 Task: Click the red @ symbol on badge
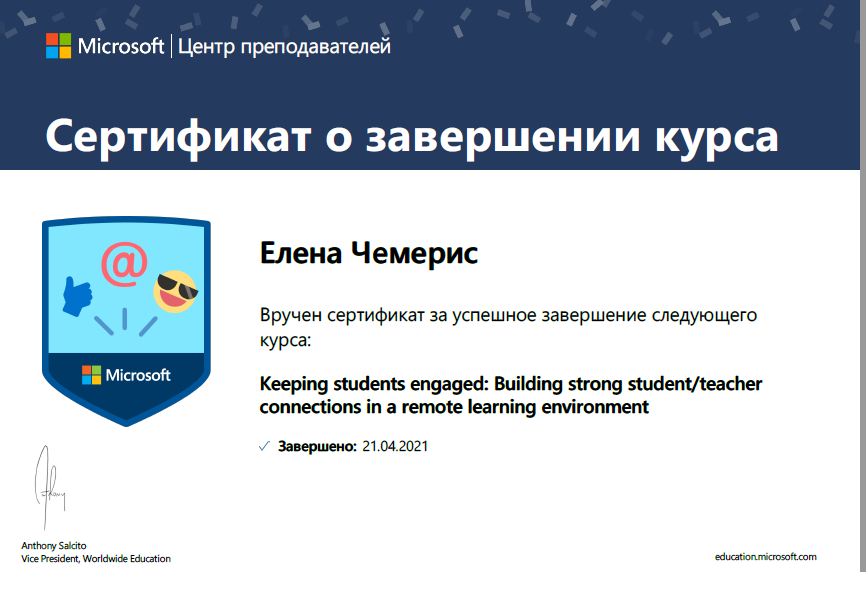[x=124, y=265]
